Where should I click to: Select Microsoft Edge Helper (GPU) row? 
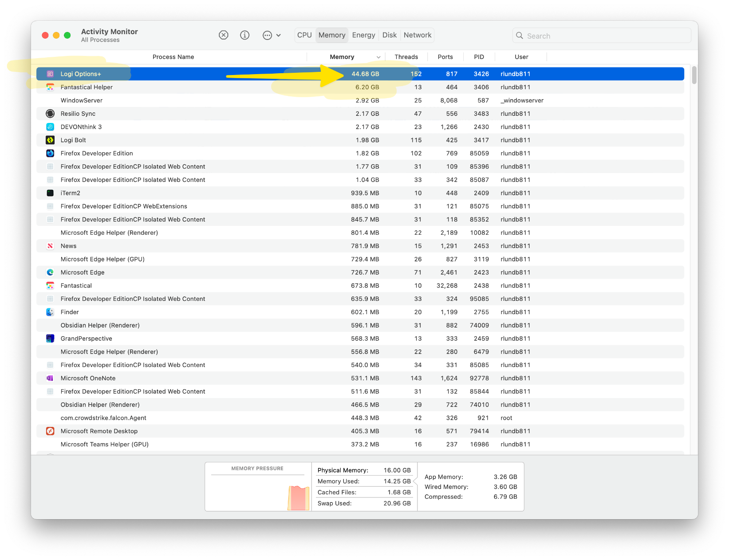click(360, 259)
